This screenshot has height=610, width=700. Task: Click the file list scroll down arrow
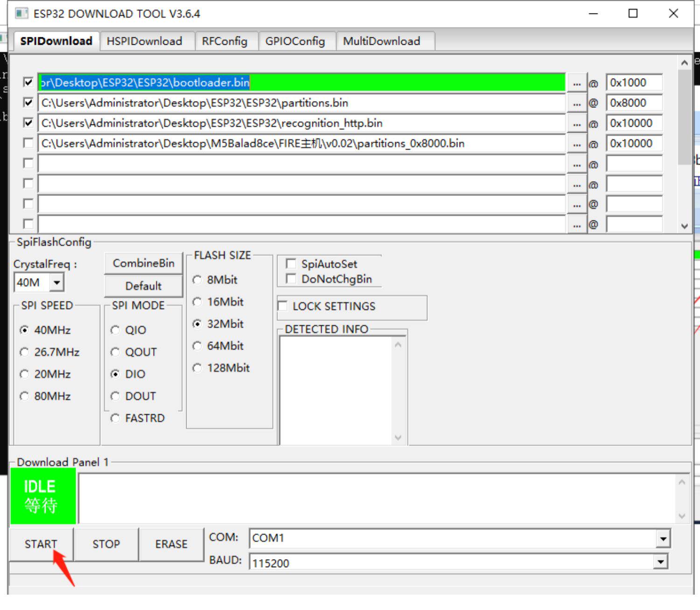685,226
